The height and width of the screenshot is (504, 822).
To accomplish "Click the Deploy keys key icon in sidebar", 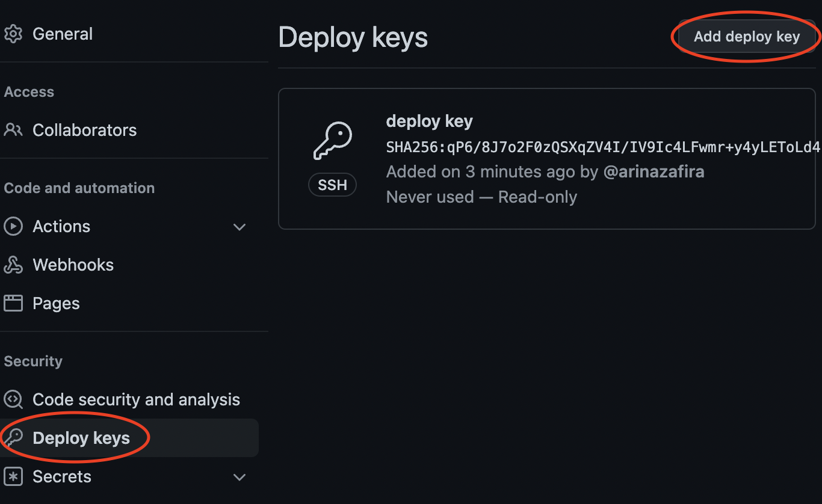I will coord(13,438).
